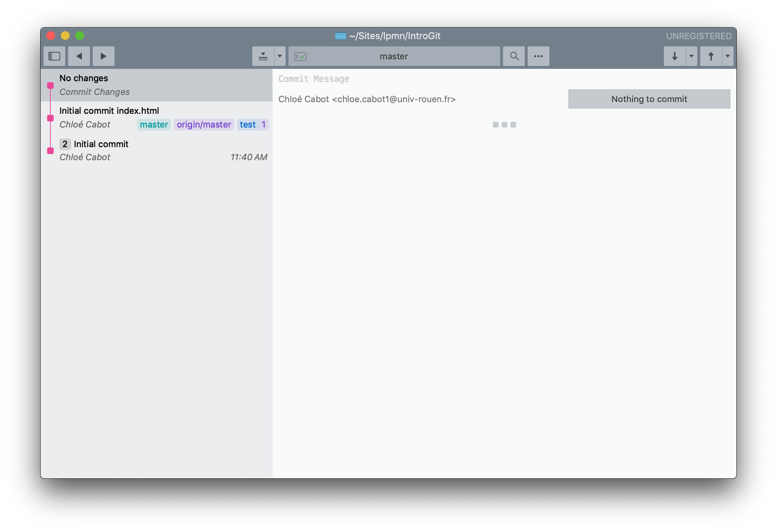
Task: Expand the pull arrow dropdown options
Action: 692,56
